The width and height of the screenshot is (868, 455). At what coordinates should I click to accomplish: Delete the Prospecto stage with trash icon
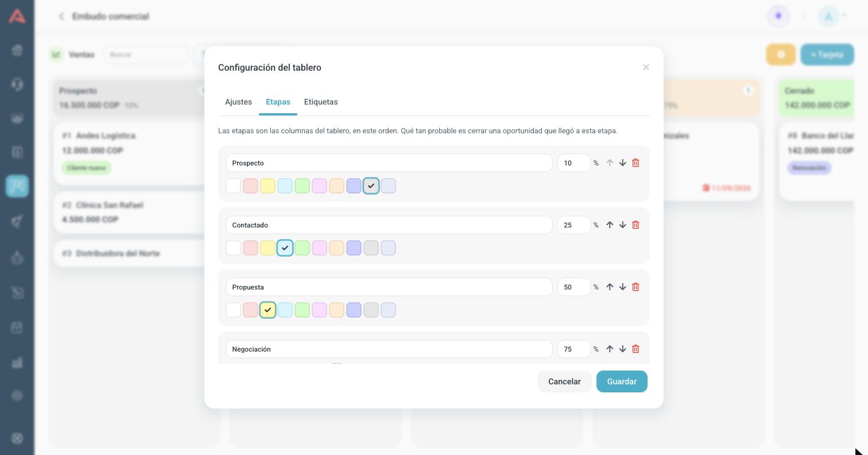pos(635,163)
